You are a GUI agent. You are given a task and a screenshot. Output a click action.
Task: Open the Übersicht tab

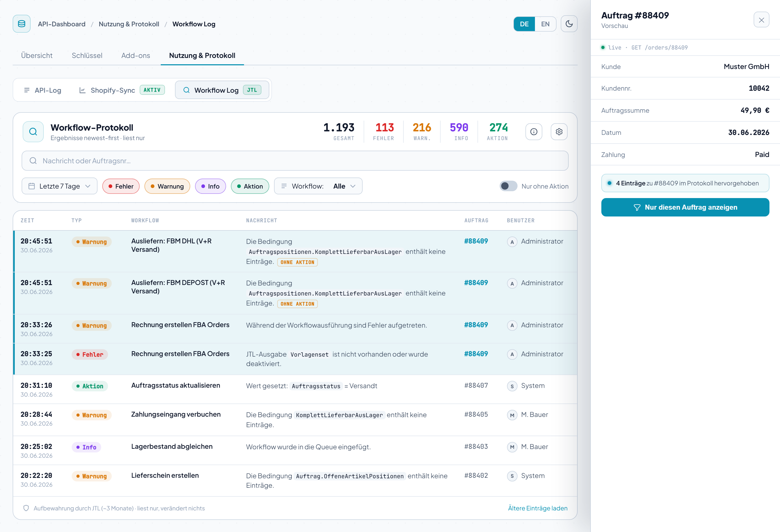click(x=37, y=55)
